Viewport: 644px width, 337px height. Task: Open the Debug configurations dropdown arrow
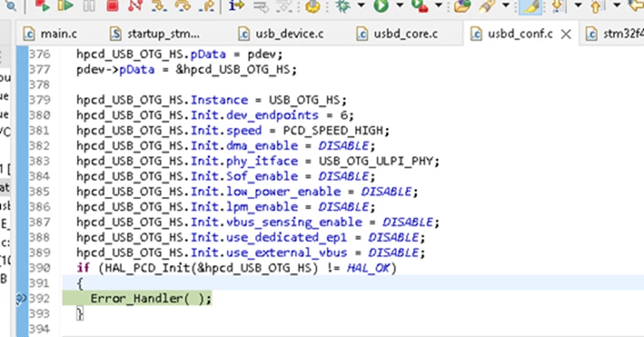click(x=361, y=6)
